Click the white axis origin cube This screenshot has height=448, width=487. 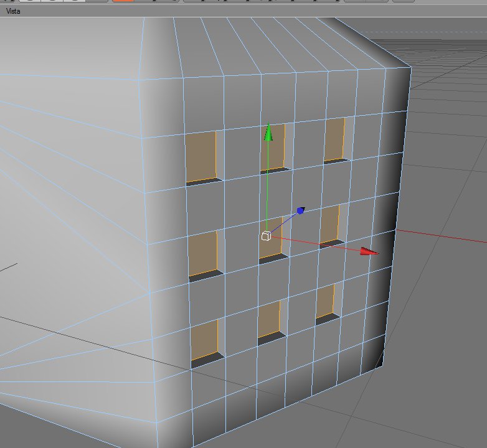pyautogui.click(x=266, y=236)
